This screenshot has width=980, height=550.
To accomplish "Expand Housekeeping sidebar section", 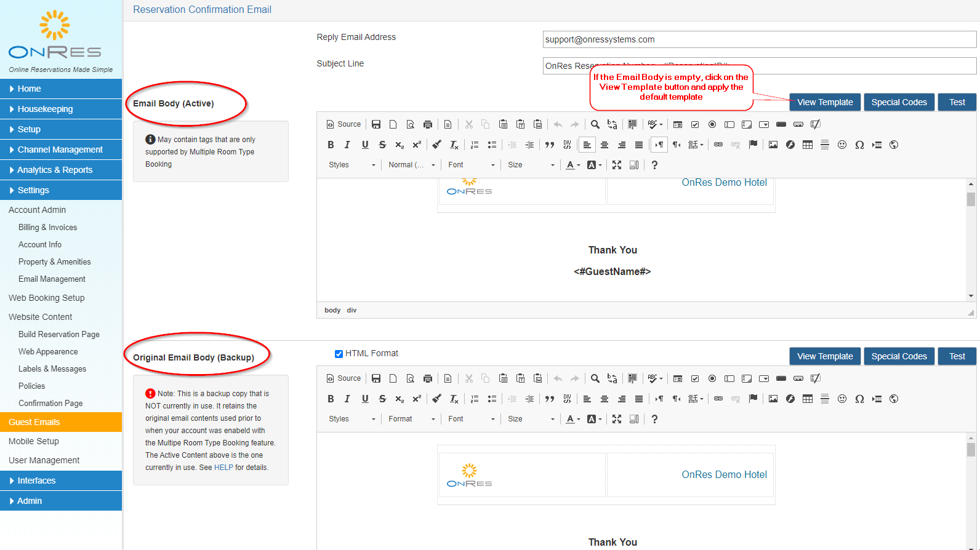I will [x=61, y=109].
